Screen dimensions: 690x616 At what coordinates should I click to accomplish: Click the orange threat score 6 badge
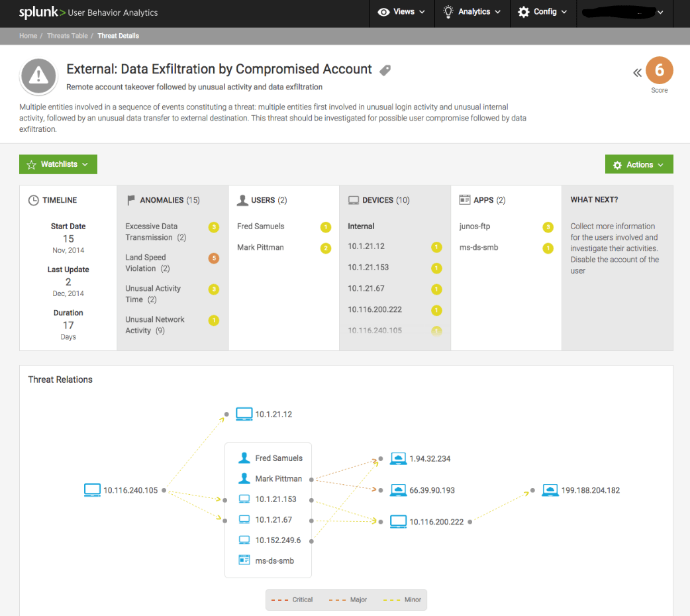659,70
